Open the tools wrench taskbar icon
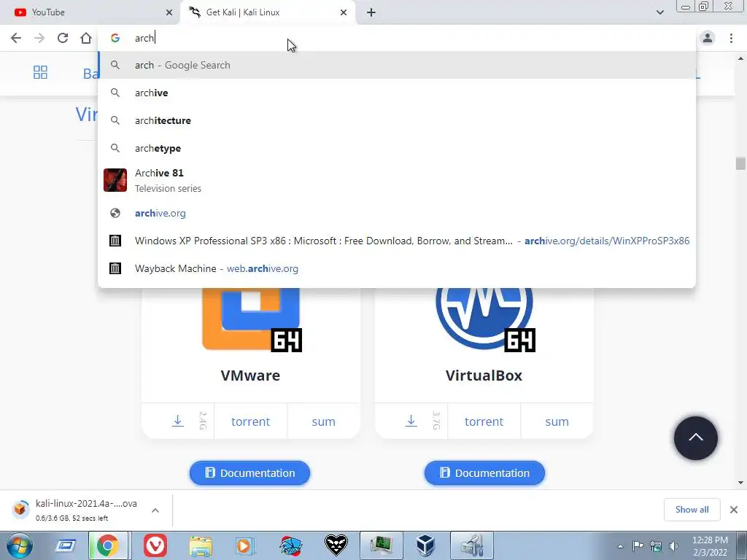This screenshot has width=747, height=560. [471, 545]
